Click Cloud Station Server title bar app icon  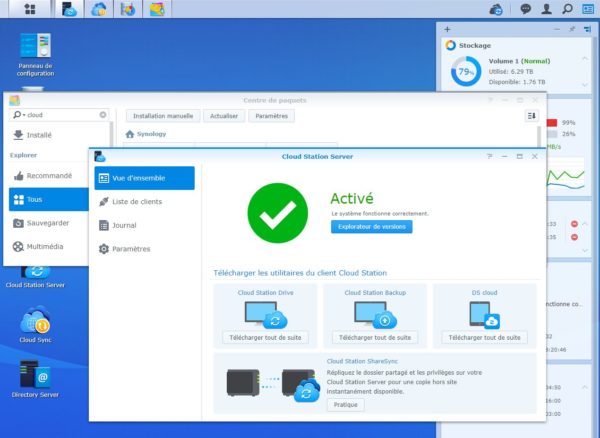(x=100, y=156)
